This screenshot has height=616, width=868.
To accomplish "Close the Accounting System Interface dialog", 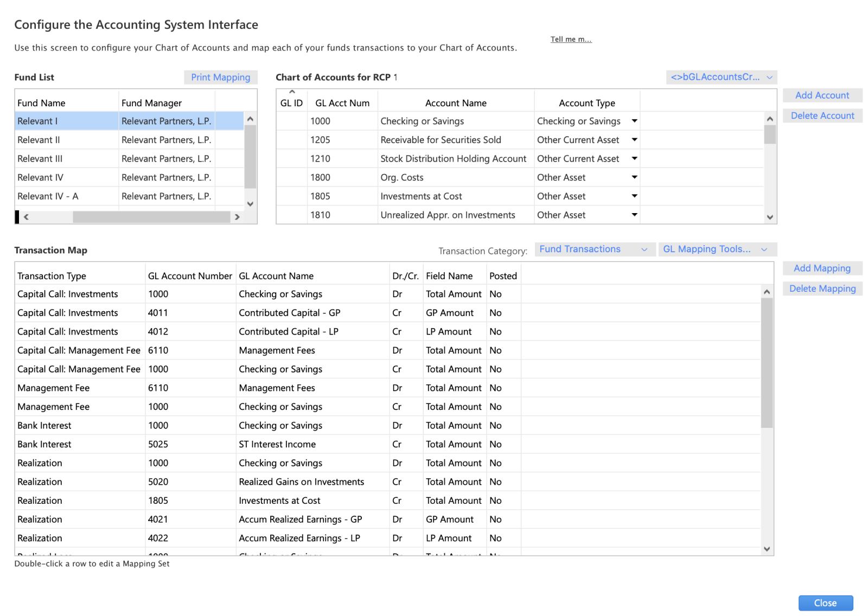I will 825,603.
